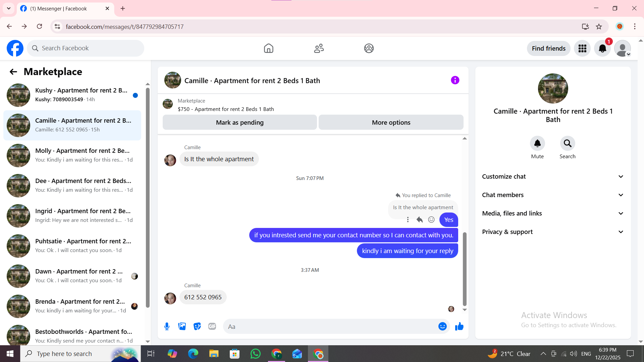Expand Media, files and links
The width and height of the screenshot is (644, 362).
(553, 213)
